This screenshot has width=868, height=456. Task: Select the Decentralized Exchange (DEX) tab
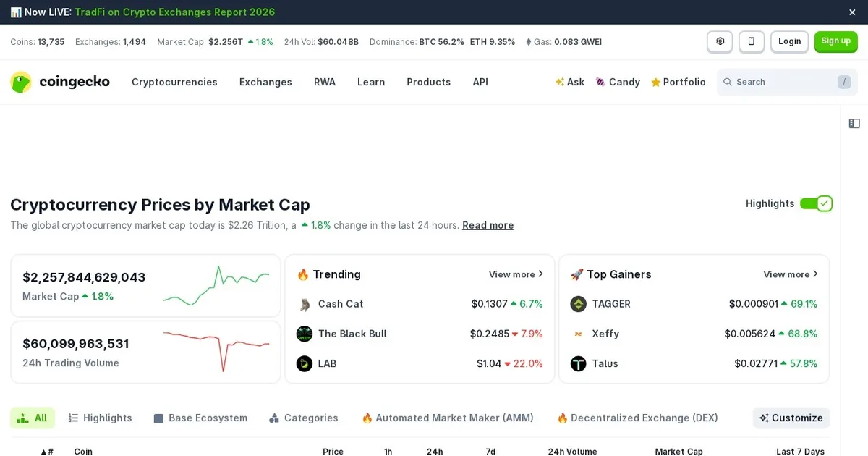click(637, 418)
